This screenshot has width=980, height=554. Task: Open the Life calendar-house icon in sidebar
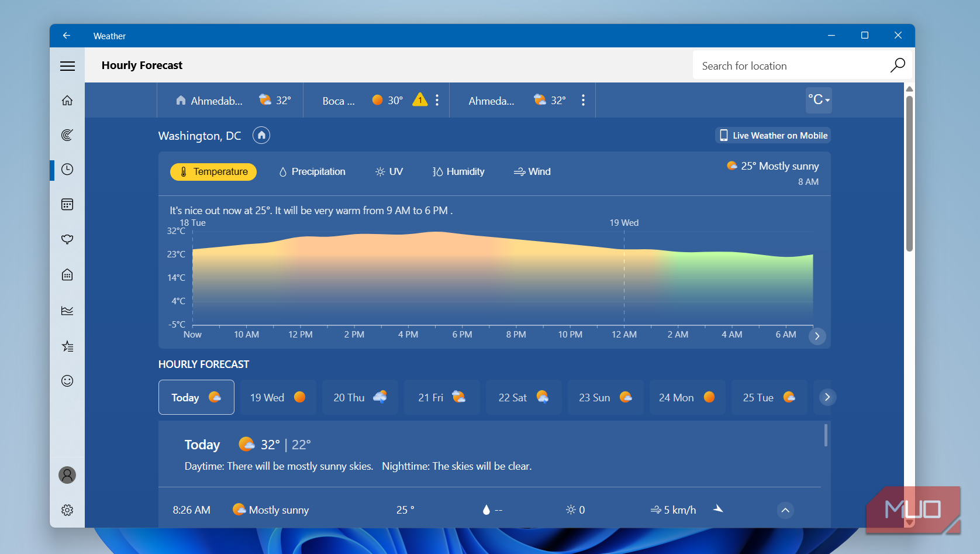67,275
